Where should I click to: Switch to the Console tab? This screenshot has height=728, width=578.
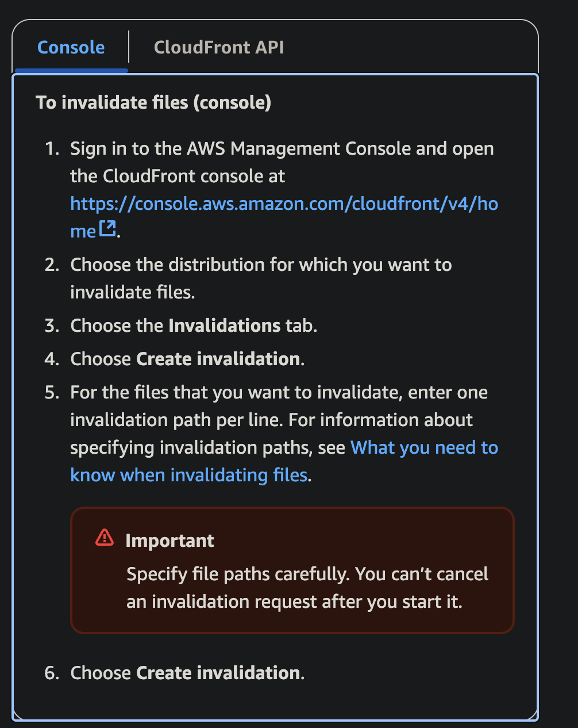[71, 47]
